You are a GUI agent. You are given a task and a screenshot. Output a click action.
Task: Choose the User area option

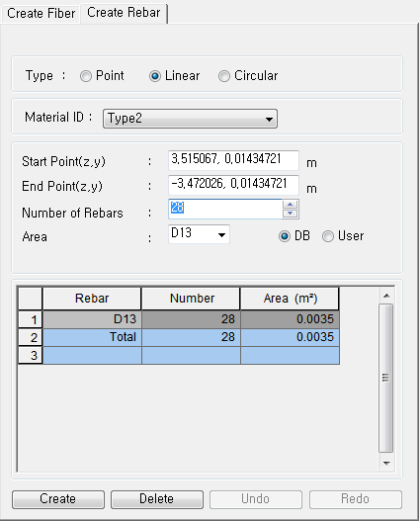point(328,236)
